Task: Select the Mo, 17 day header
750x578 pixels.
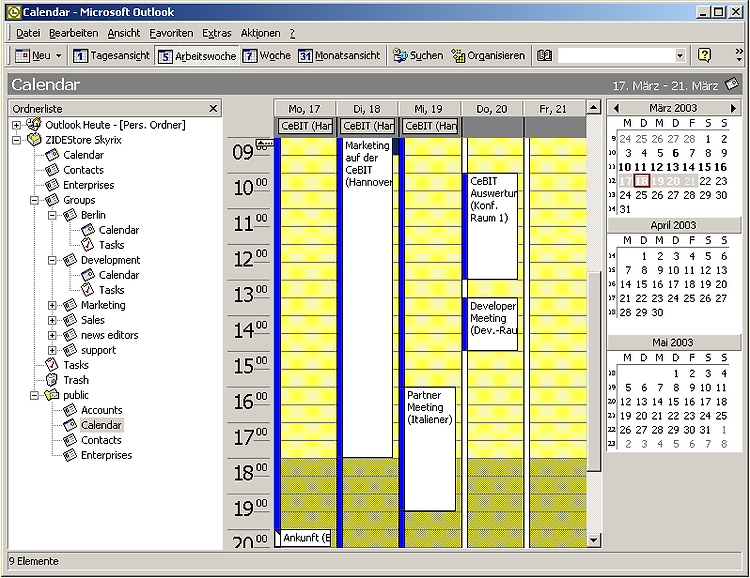Action: click(304, 109)
